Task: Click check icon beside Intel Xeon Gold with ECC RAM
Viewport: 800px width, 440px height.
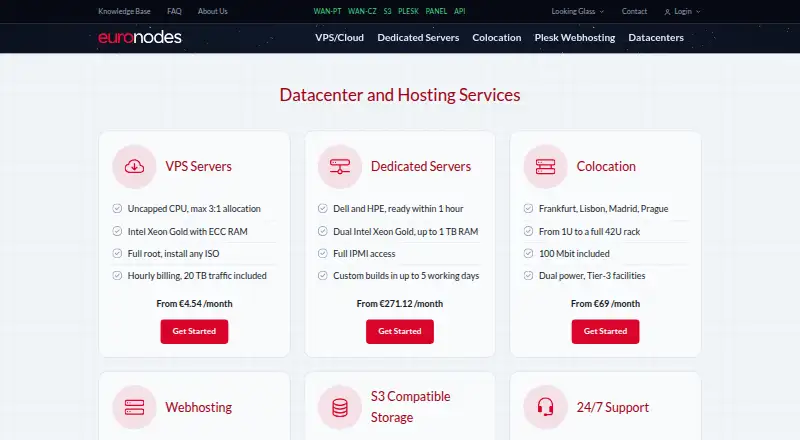Action: (x=117, y=231)
